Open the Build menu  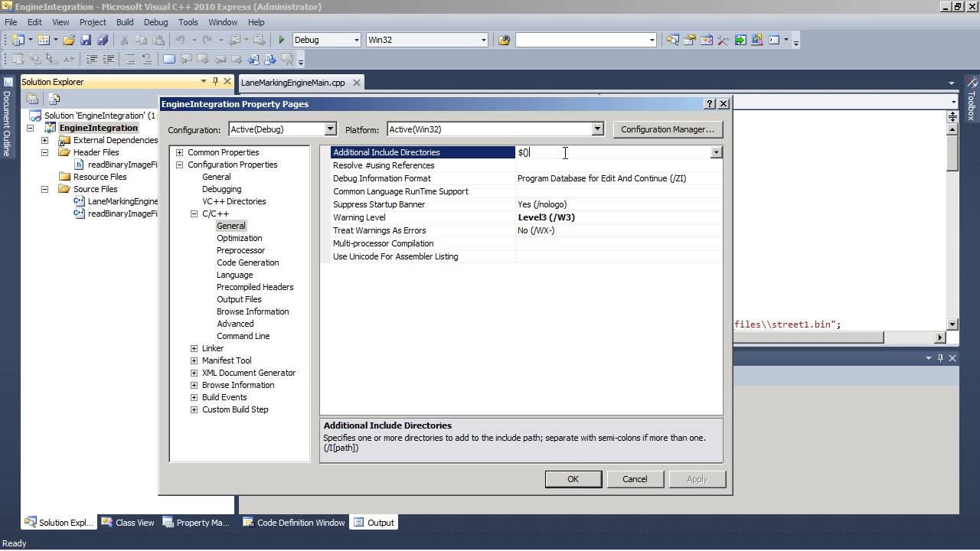(x=124, y=22)
